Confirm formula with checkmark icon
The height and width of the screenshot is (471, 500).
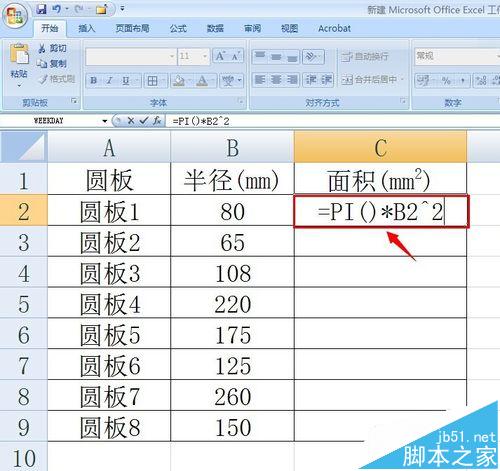click(143, 121)
